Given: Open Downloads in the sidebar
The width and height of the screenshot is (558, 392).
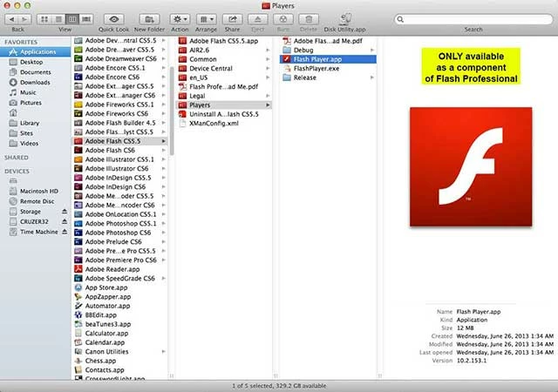Looking at the screenshot, I should click(35, 82).
